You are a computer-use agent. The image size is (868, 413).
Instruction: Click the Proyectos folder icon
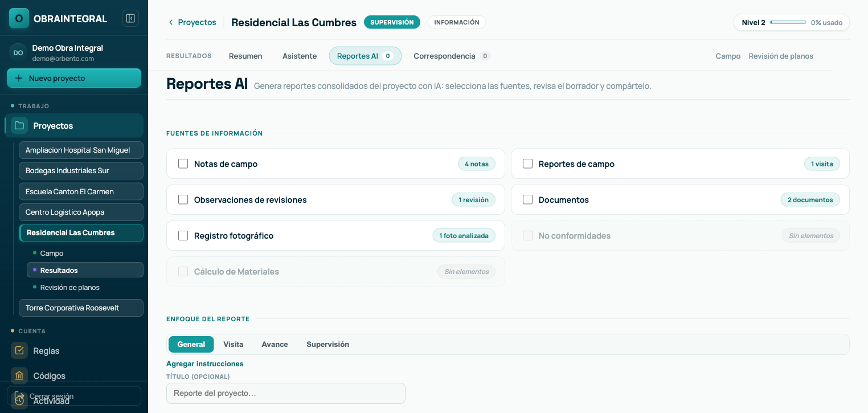pos(19,125)
